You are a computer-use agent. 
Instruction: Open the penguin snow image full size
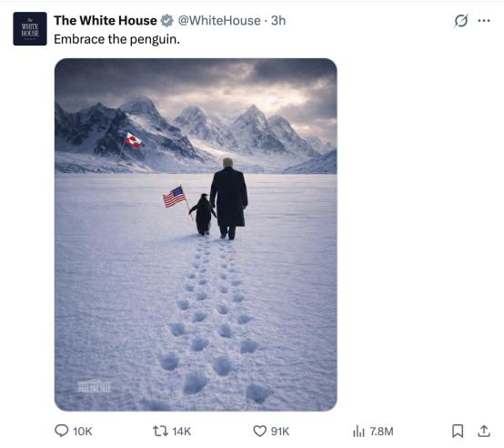(x=196, y=234)
